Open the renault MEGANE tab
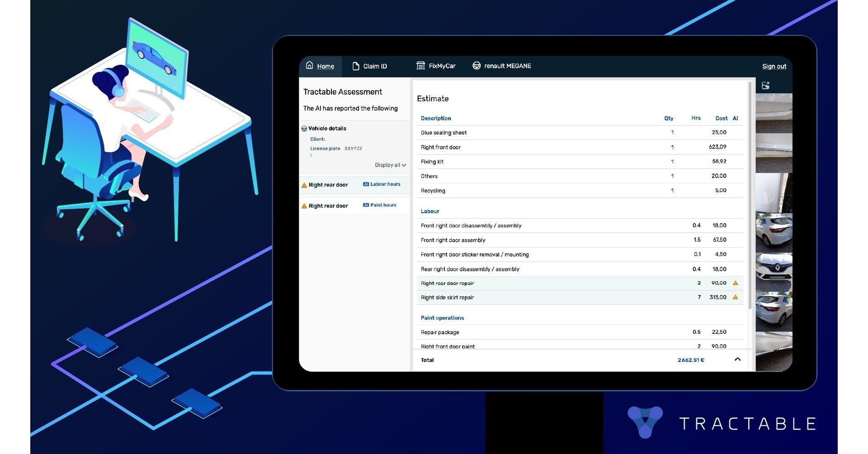The height and width of the screenshot is (454, 868). tap(507, 66)
